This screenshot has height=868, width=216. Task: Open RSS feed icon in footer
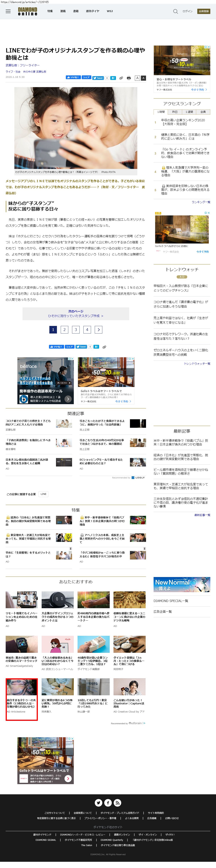pyautogui.click(x=117, y=803)
